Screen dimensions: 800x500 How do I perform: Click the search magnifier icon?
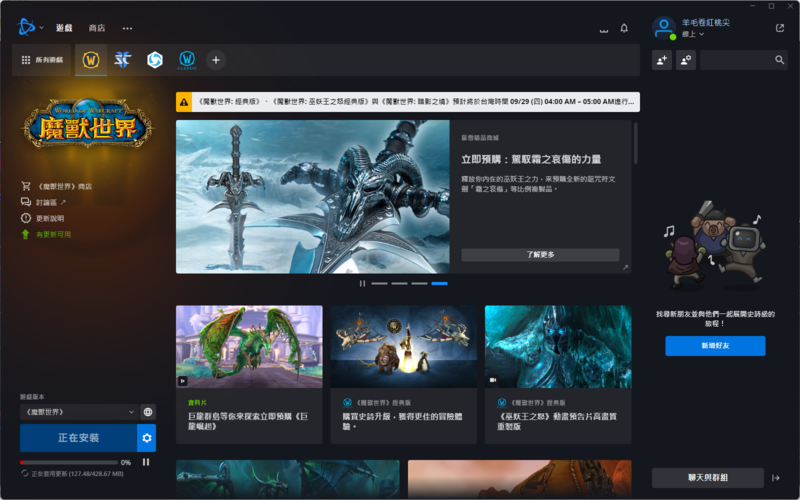pyautogui.click(x=780, y=60)
